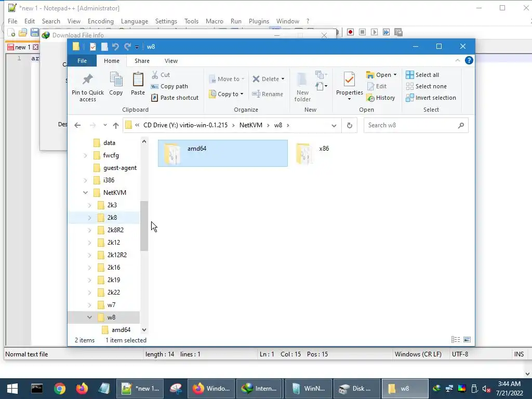Click navigation pane scrollbar down arrow

click(144, 330)
